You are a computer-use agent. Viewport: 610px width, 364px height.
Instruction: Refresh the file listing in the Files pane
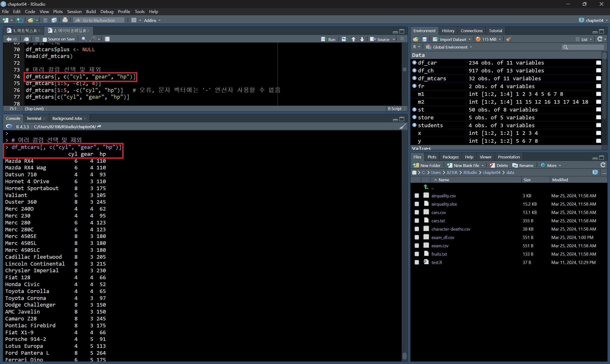[x=603, y=165]
